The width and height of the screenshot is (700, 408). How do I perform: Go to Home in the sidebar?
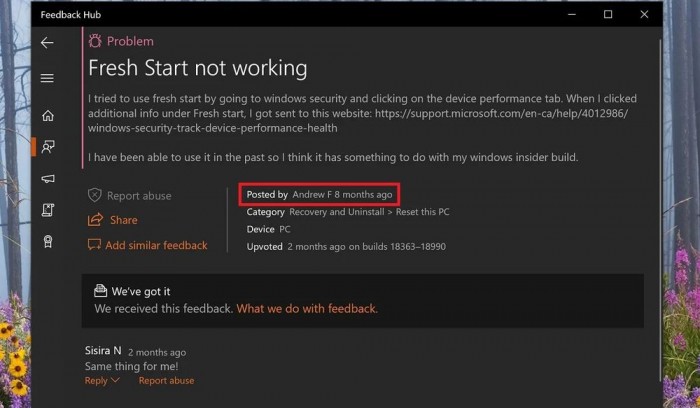click(x=47, y=115)
